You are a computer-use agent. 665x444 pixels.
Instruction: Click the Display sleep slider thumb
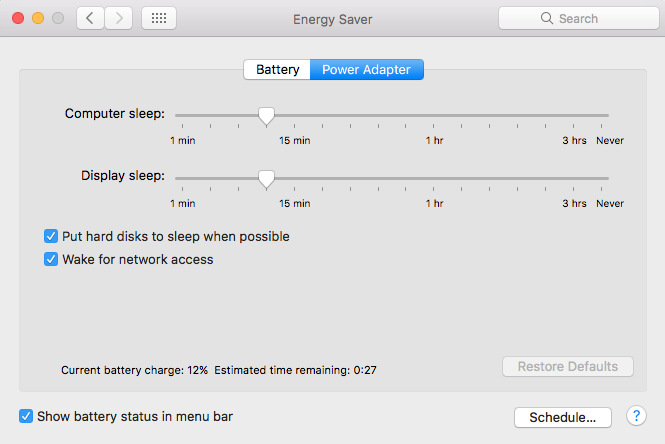coord(266,179)
